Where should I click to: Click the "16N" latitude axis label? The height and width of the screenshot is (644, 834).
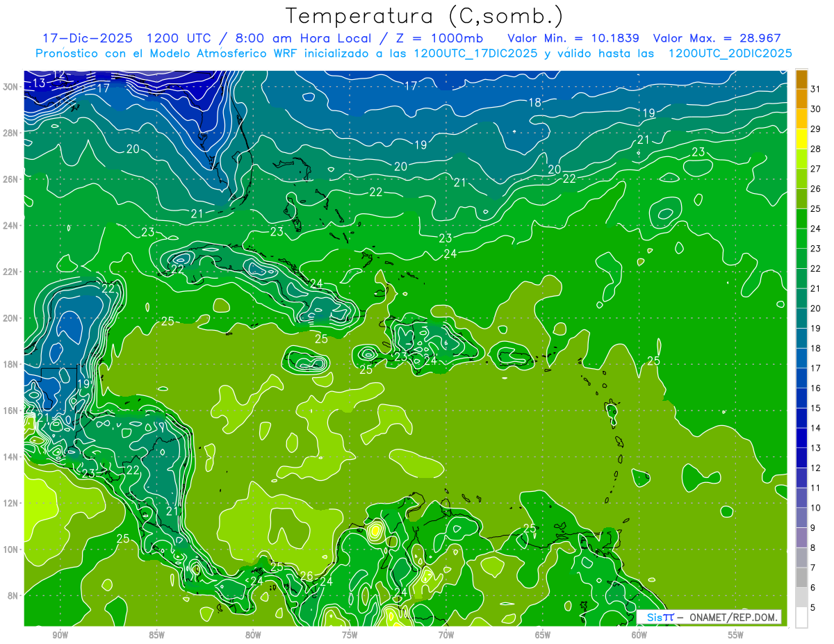(11, 411)
